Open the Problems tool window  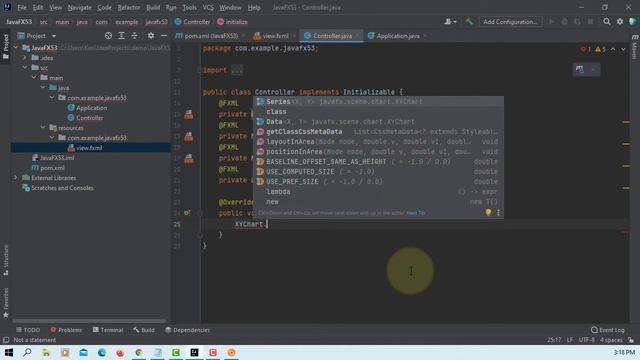click(x=66, y=330)
